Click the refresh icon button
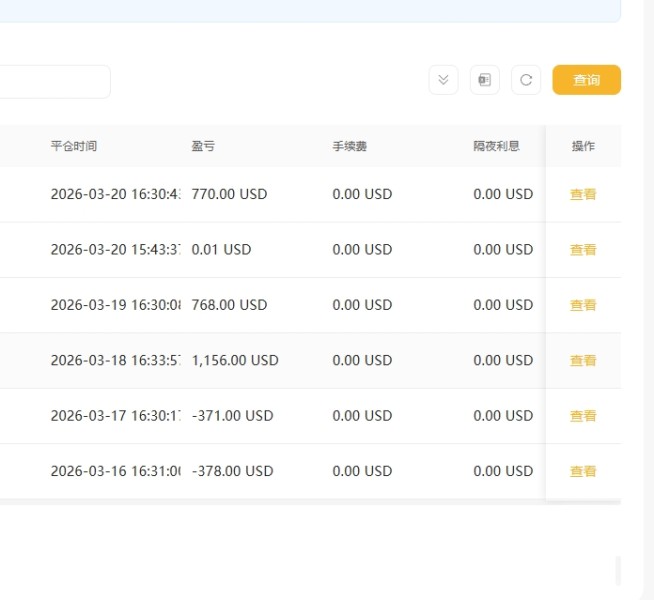This screenshot has height=600, width=654. (526, 80)
